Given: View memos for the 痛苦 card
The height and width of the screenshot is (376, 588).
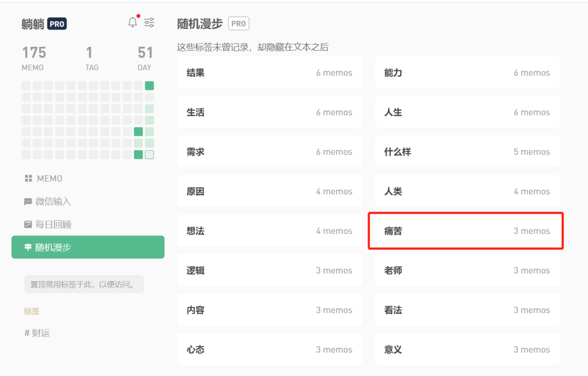Looking at the screenshot, I should [x=467, y=231].
